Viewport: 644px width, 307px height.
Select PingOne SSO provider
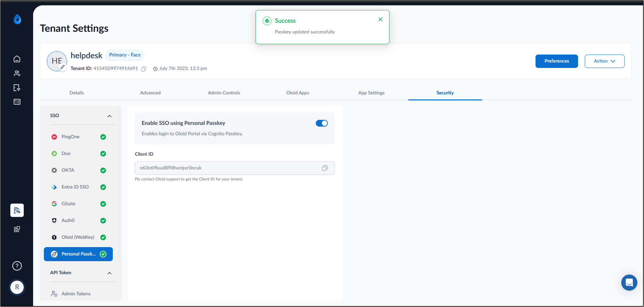click(78, 137)
